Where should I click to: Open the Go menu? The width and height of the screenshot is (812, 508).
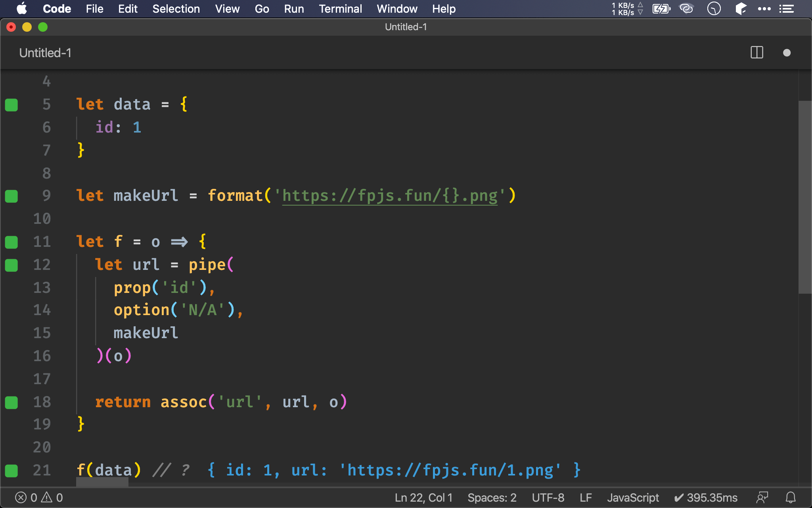pyautogui.click(x=262, y=9)
